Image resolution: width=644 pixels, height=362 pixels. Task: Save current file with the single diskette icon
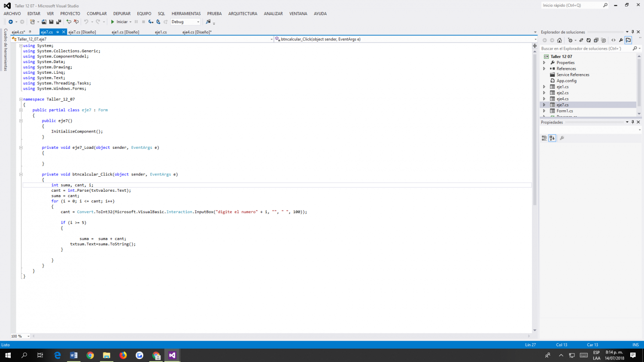[51, 22]
